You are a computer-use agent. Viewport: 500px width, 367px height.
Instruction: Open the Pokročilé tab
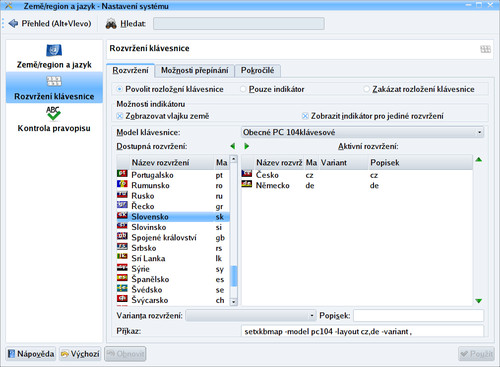click(257, 71)
